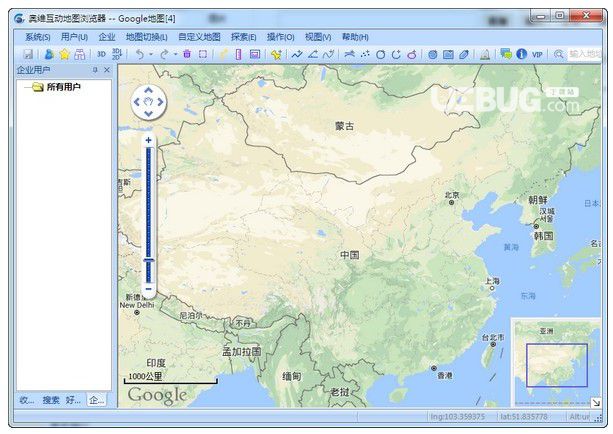The width and height of the screenshot is (613, 434).
Task: Click the blue info circle icon
Action: pyautogui.click(x=522, y=54)
